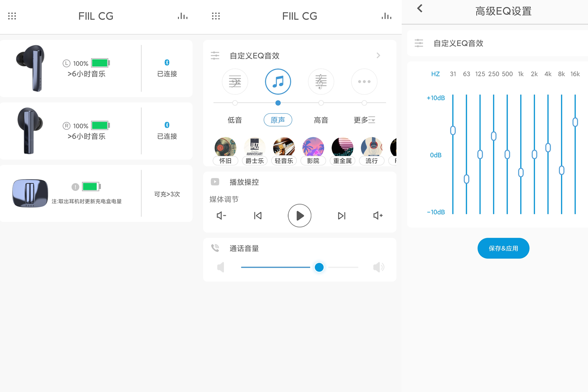Tap right earbud Bluetooth icon

pos(167,125)
